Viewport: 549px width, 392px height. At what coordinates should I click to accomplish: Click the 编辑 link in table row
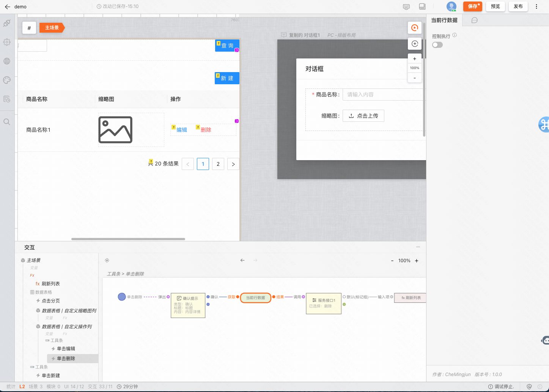pos(182,130)
